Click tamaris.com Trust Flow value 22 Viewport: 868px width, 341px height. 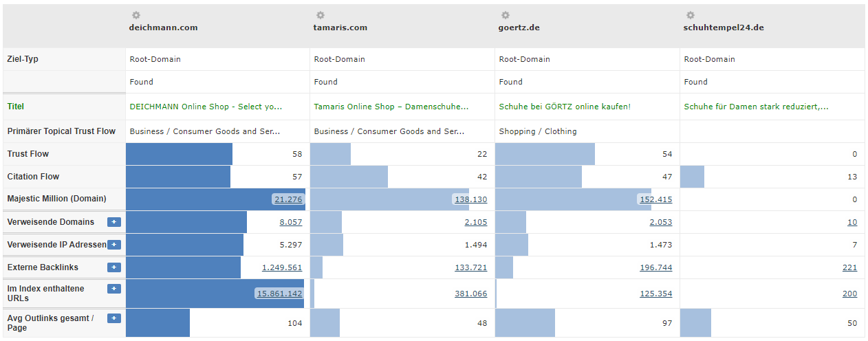[482, 154]
